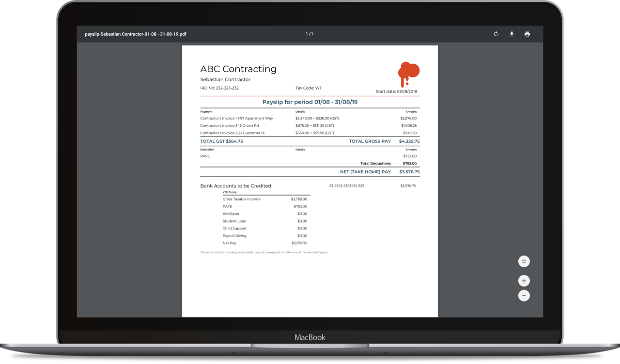The width and height of the screenshot is (620, 364).
Task: Click the TOTAL GROSS PAY label
Action: (x=370, y=141)
